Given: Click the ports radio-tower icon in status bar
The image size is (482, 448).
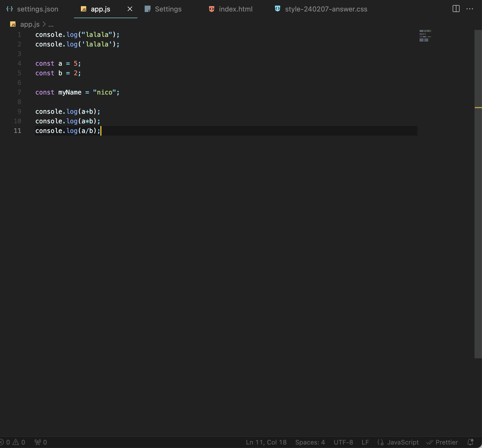Looking at the screenshot, I should pos(38,442).
